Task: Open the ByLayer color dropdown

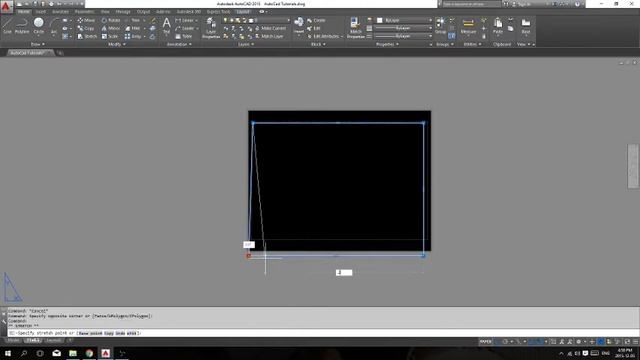Action: (x=404, y=20)
